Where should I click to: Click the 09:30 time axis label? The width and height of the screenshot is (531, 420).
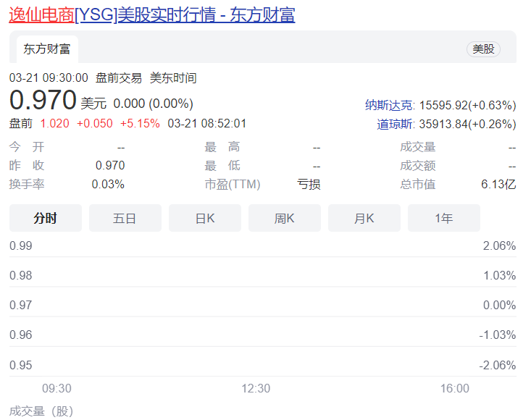(57, 389)
